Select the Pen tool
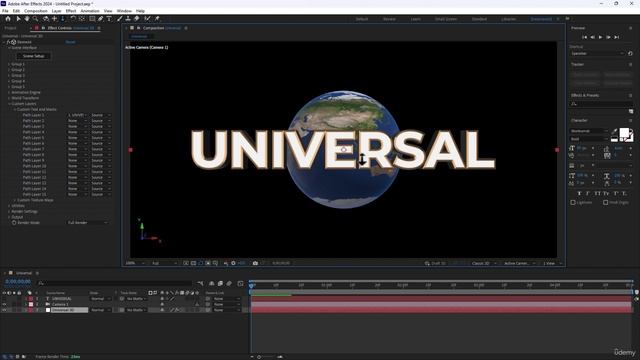This screenshot has width=640, height=360. pos(100,19)
